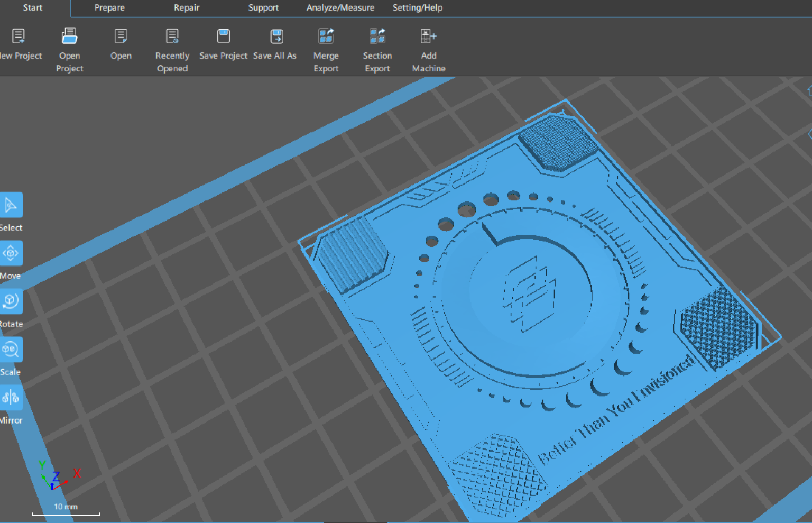Choose the Section Export tool
Image resolution: width=812 pixels, height=523 pixels.
[x=377, y=36]
